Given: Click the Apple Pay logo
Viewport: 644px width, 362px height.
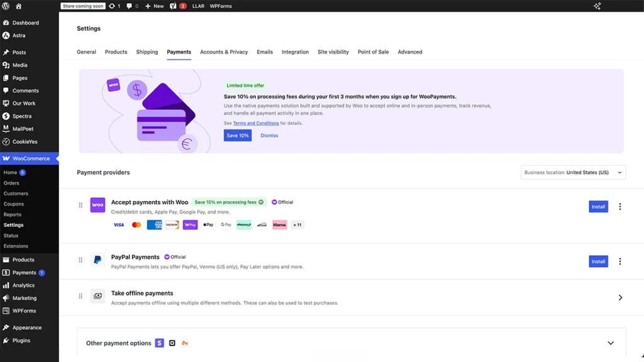Looking at the screenshot, I should [208, 224].
